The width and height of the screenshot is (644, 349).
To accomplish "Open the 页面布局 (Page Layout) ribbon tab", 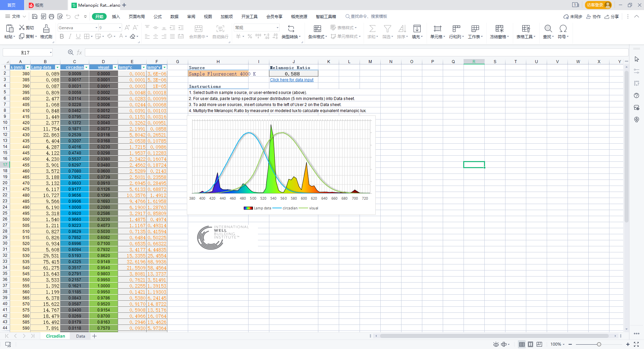I will pos(137,16).
